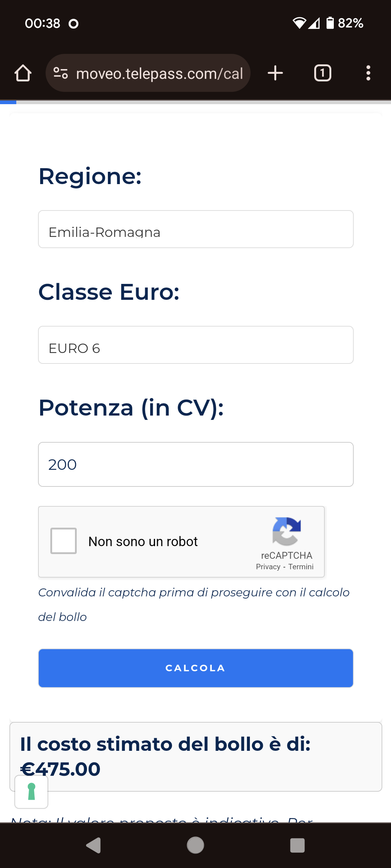
Task: Open the tab switcher showing 1 tab
Action: click(323, 73)
